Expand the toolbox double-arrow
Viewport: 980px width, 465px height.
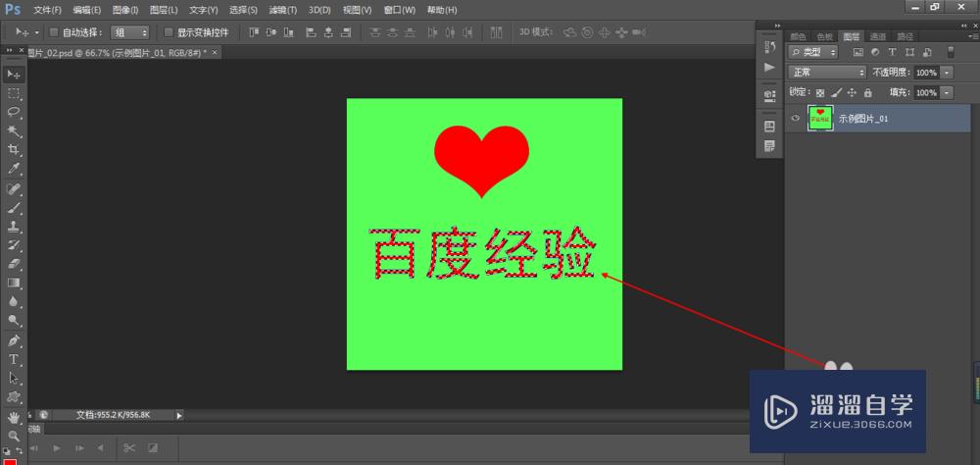click(10, 50)
